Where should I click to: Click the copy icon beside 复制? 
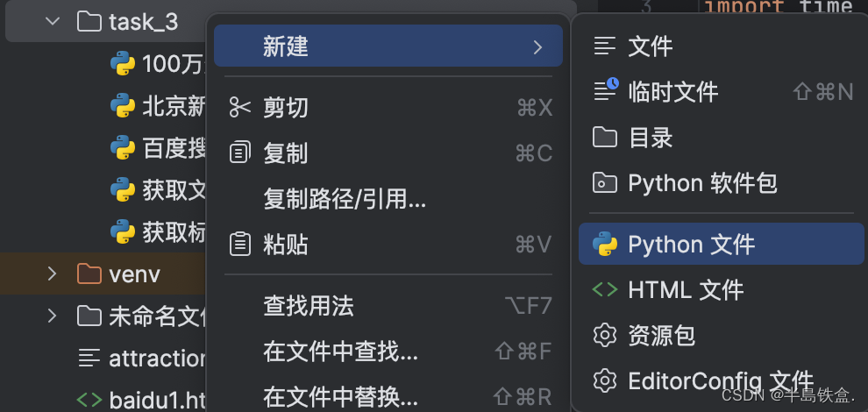tap(239, 153)
